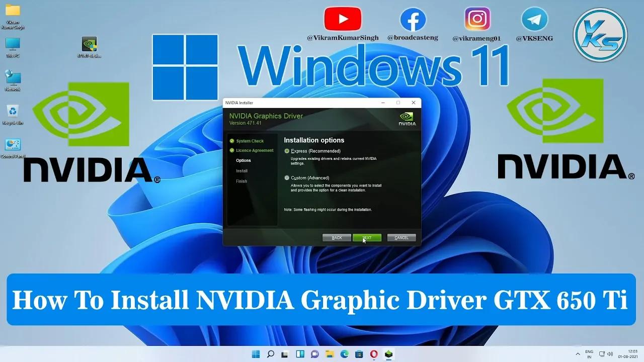Open the ENG IN language switcher
This screenshot has height=362, width=644.
coord(589,354)
